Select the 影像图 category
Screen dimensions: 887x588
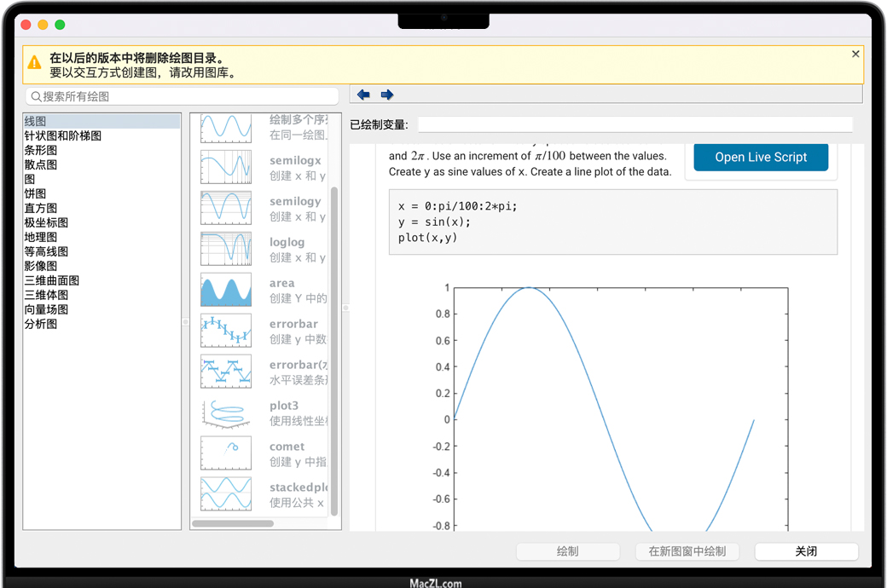pyautogui.click(x=101, y=266)
